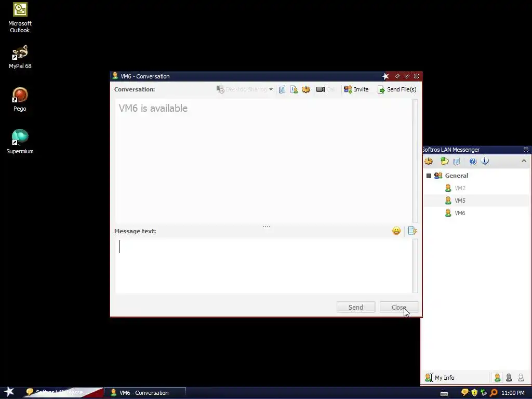Open received files folder icon in the Messenger toolbar
This screenshot has height=399, width=532.
click(445, 161)
